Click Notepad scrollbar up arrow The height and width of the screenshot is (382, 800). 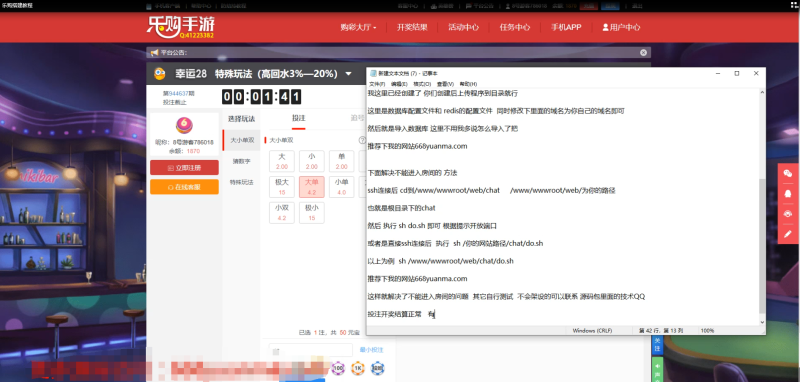tap(762, 93)
